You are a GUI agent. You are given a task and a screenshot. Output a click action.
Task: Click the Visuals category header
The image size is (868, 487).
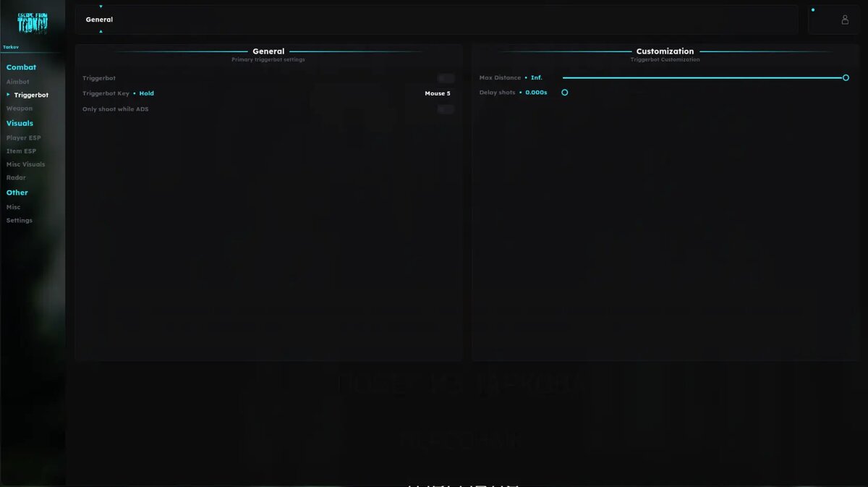[20, 123]
